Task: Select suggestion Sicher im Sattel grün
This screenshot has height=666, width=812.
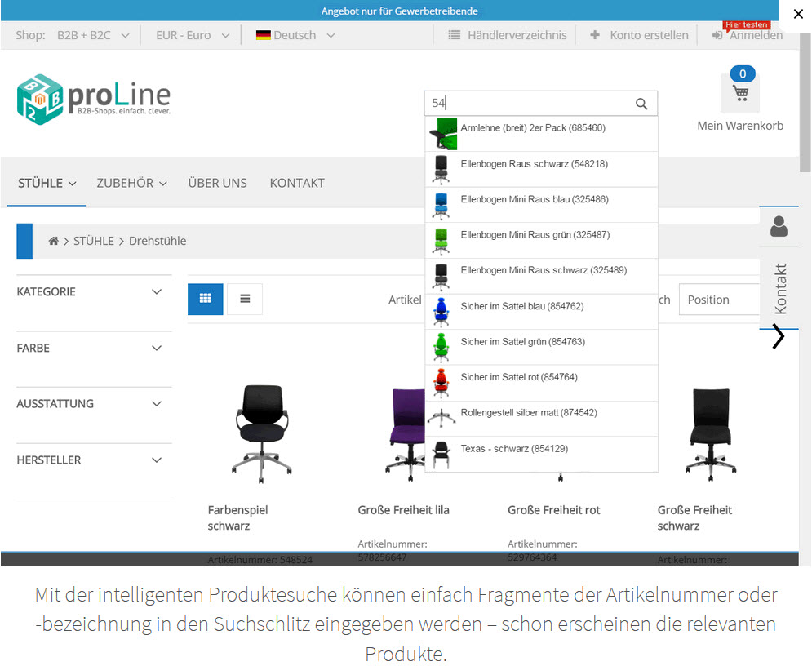Action: [x=541, y=347]
